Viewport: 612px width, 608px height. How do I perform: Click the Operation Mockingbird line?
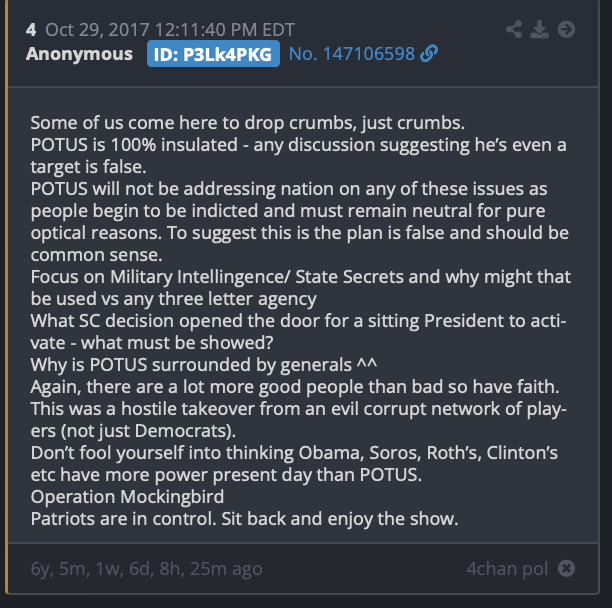click(127, 497)
